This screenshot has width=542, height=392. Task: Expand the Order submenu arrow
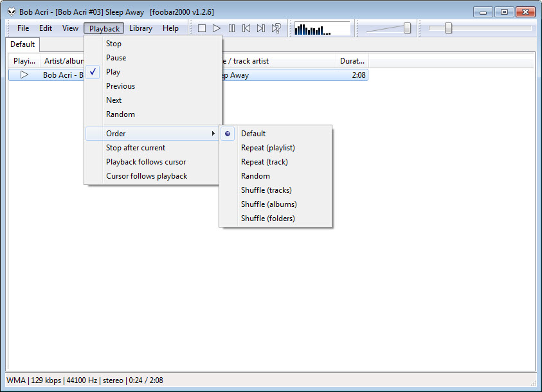[213, 134]
